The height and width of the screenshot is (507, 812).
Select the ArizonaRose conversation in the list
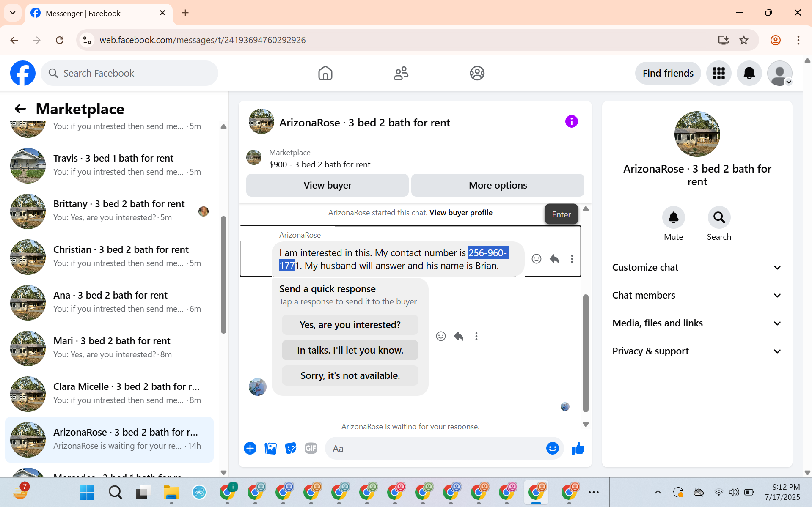pyautogui.click(x=109, y=439)
